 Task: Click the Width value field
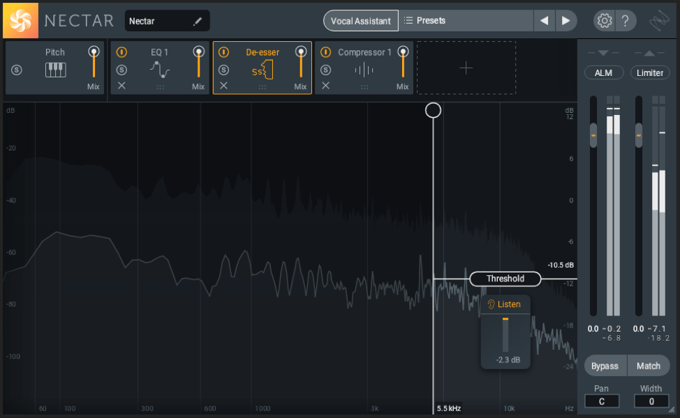click(651, 401)
